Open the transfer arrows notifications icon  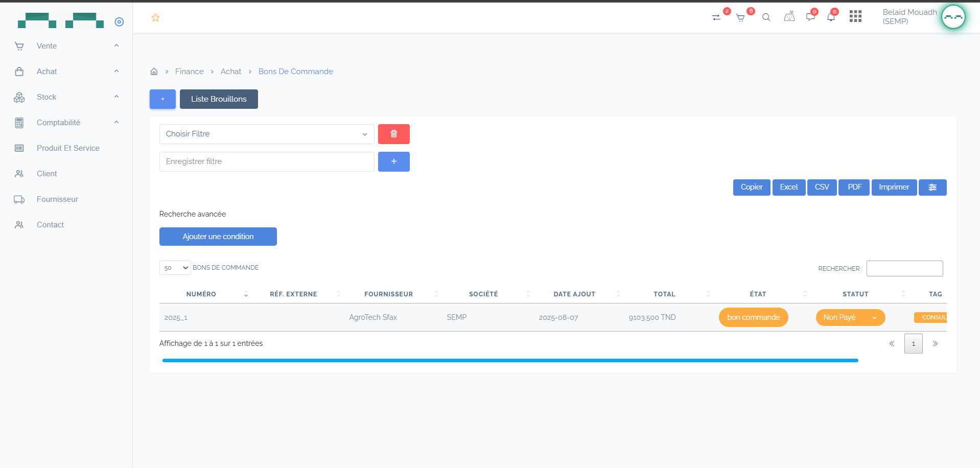pos(716,17)
